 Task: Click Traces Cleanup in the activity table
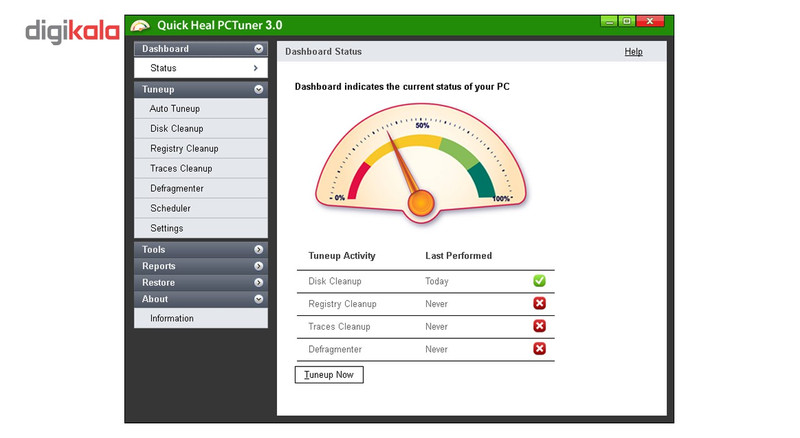tap(339, 327)
